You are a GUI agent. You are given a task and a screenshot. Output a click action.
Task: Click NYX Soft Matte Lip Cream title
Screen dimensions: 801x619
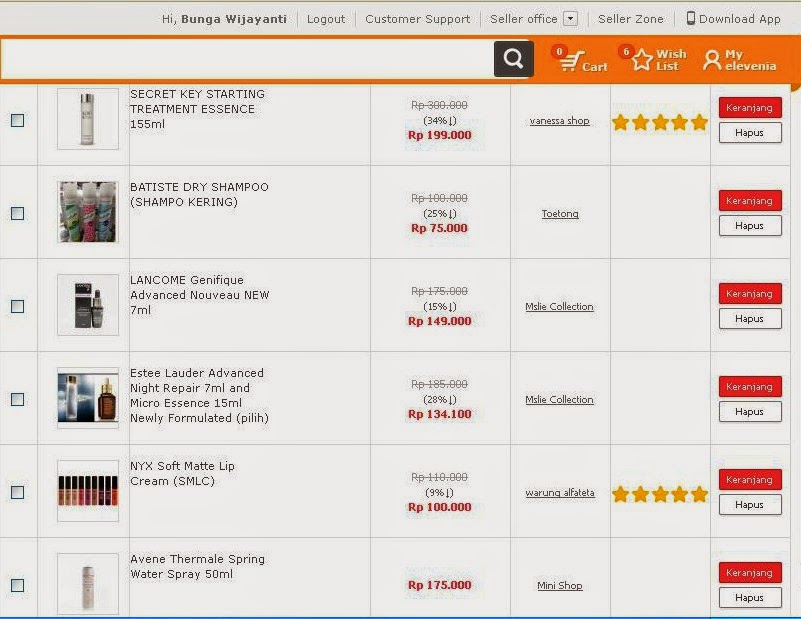(x=182, y=473)
